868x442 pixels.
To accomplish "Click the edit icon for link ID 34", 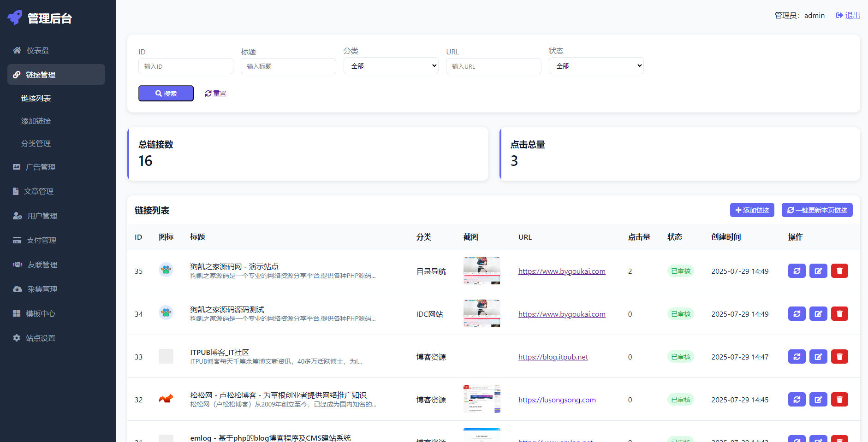I will [818, 314].
